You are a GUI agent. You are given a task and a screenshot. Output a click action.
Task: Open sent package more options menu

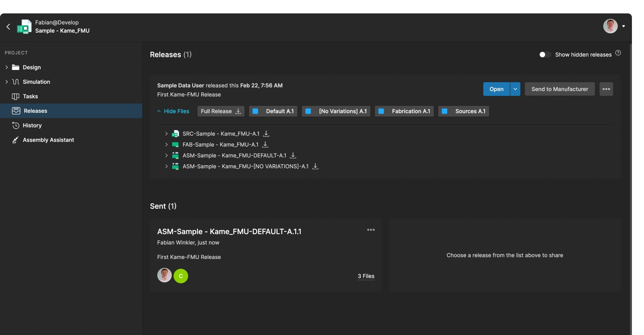[x=371, y=230]
